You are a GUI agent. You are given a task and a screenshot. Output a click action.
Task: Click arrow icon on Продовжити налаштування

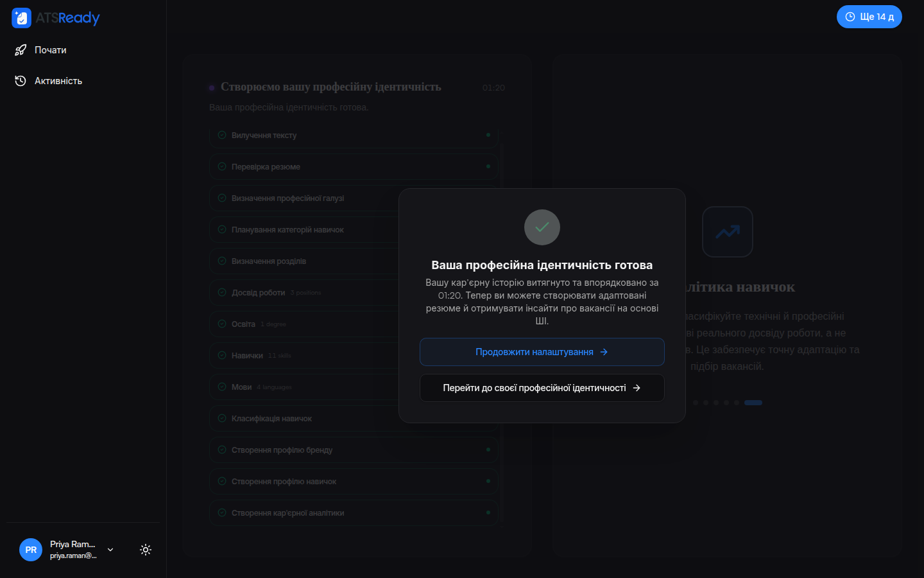point(604,352)
